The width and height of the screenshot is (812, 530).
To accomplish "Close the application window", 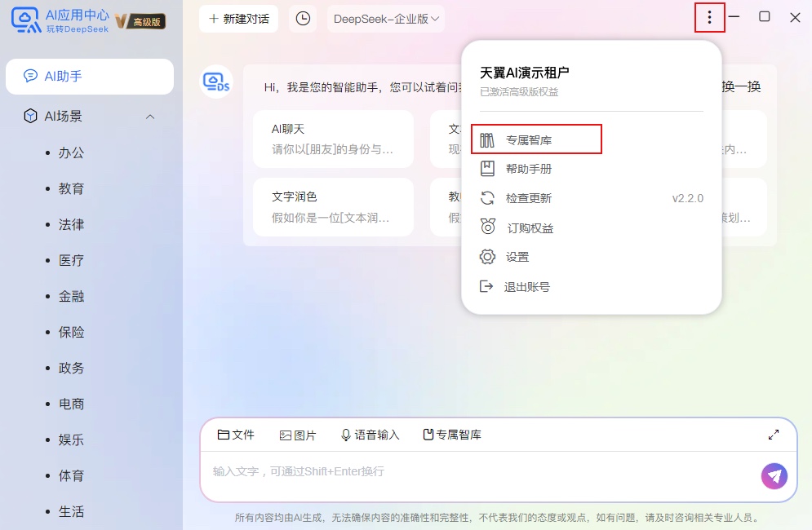I will coord(796,17).
